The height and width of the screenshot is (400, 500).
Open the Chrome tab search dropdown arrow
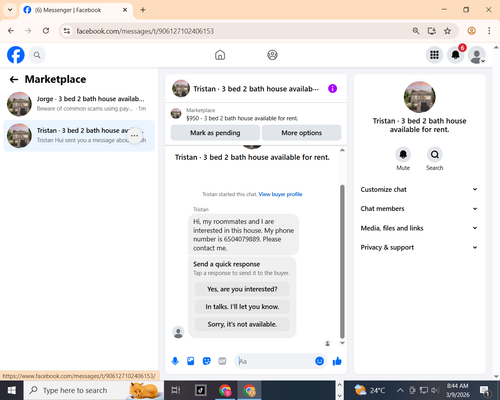point(10,10)
